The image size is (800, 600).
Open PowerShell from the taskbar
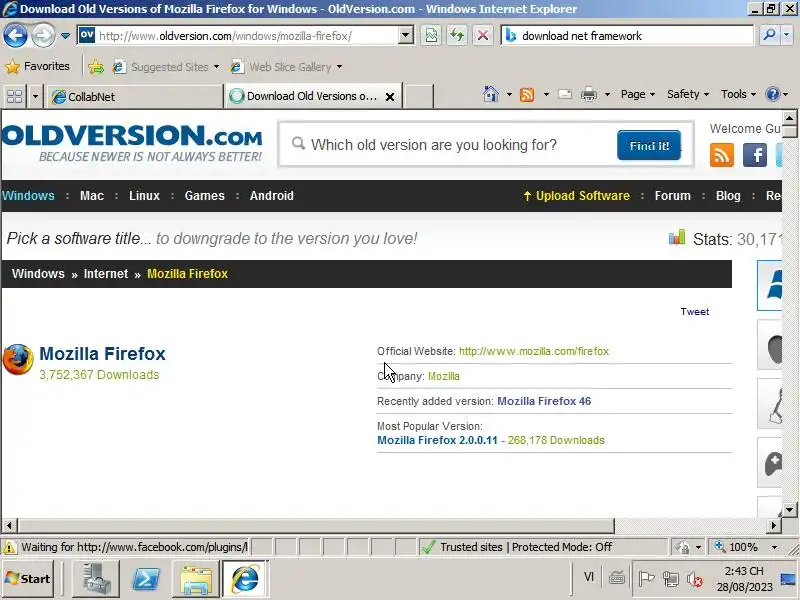click(x=146, y=579)
